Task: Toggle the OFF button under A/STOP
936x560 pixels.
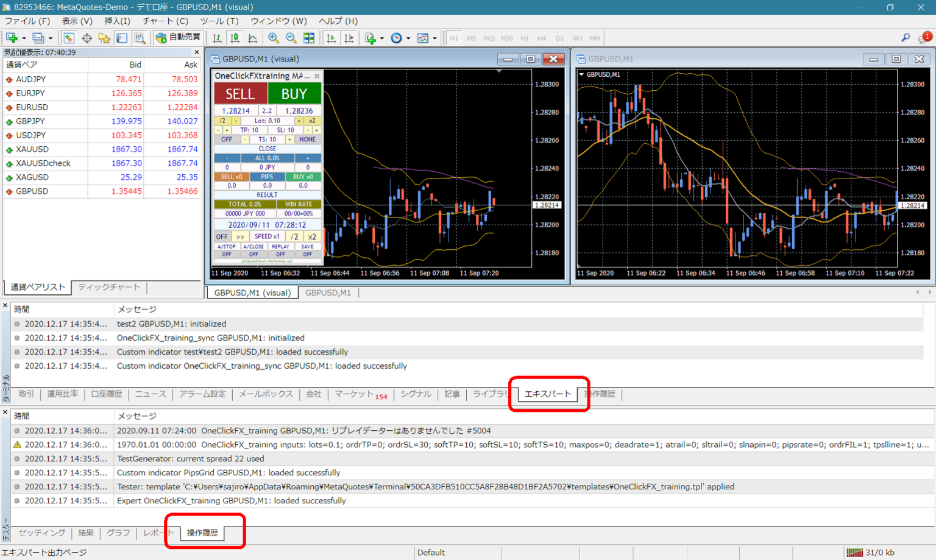Action: [x=226, y=254]
